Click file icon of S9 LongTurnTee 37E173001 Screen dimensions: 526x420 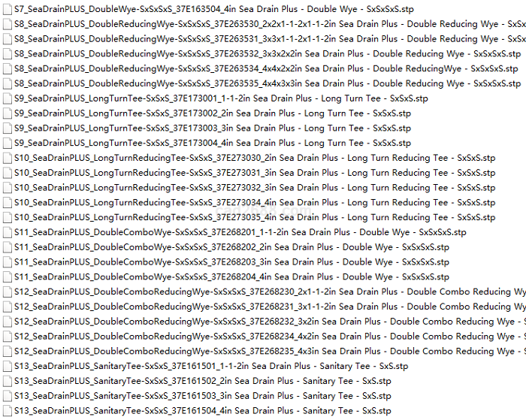tap(8, 98)
